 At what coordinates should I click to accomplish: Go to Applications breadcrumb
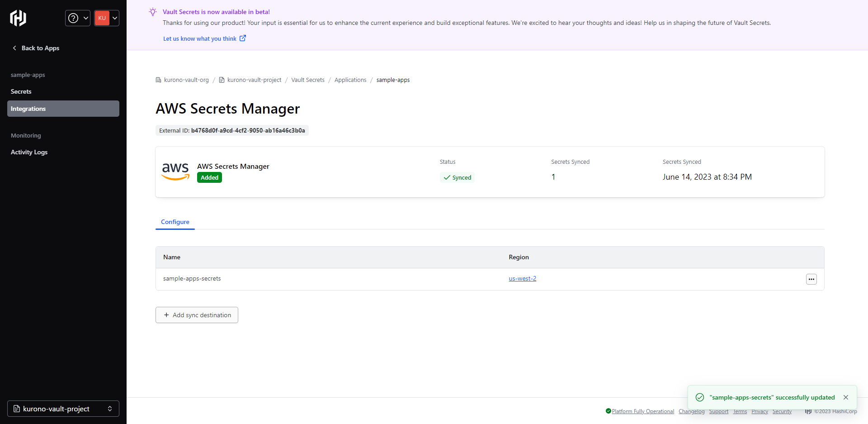350,80
